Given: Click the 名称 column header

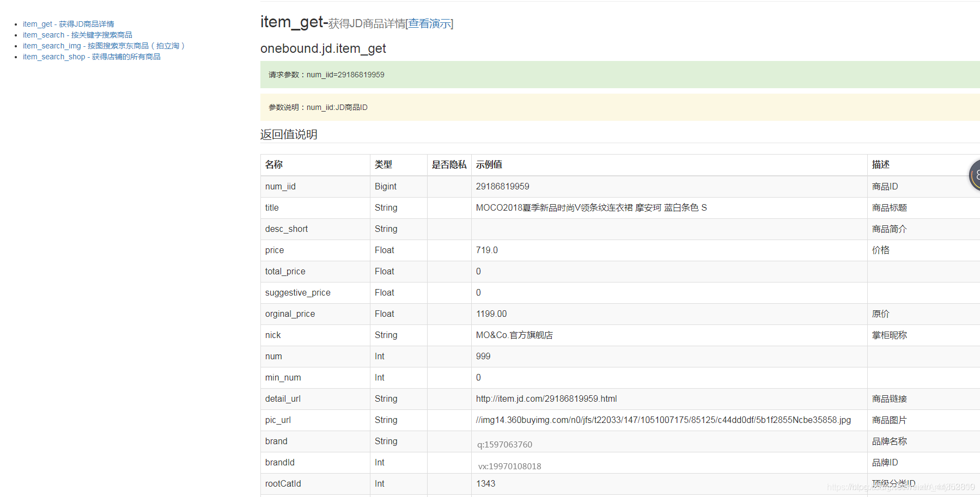Looking at the screenshot, I should point(315,165).
